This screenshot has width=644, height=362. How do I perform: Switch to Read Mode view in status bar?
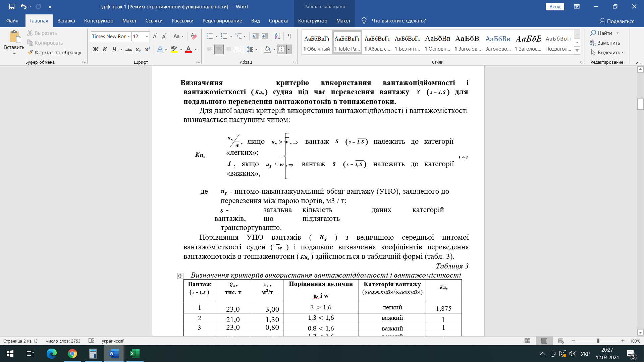[527, 341]
